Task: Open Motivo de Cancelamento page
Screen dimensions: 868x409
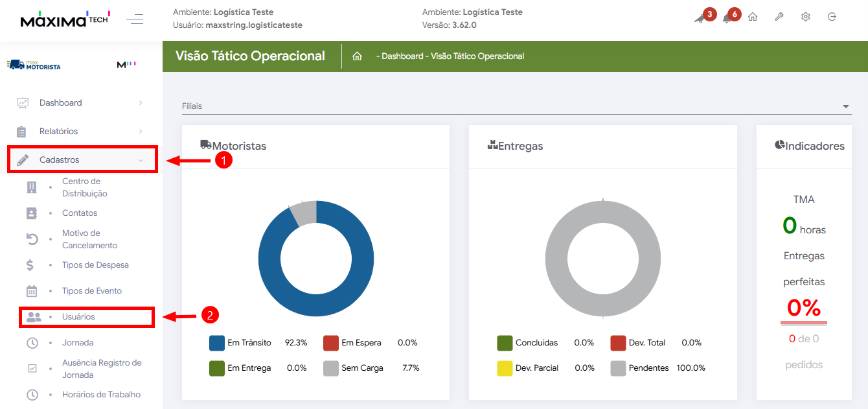Action: [89, 239]
